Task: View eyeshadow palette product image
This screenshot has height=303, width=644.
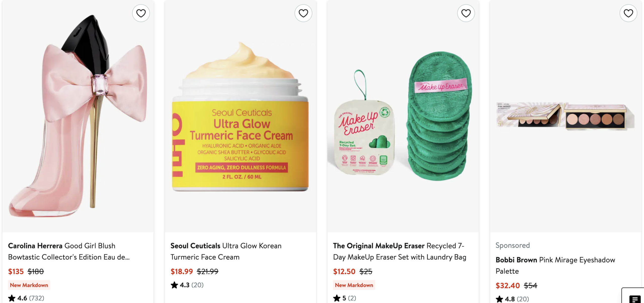Action: tap(566, 116)
